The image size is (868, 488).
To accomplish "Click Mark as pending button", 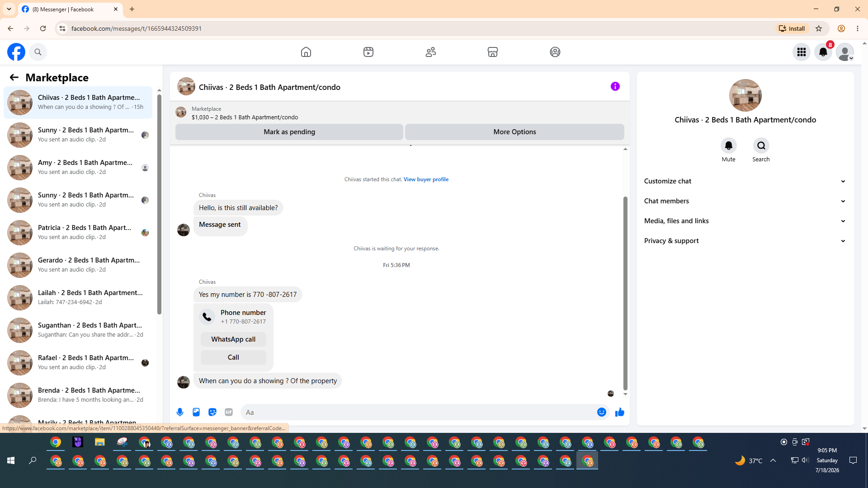I will click(x=289, y=132).
